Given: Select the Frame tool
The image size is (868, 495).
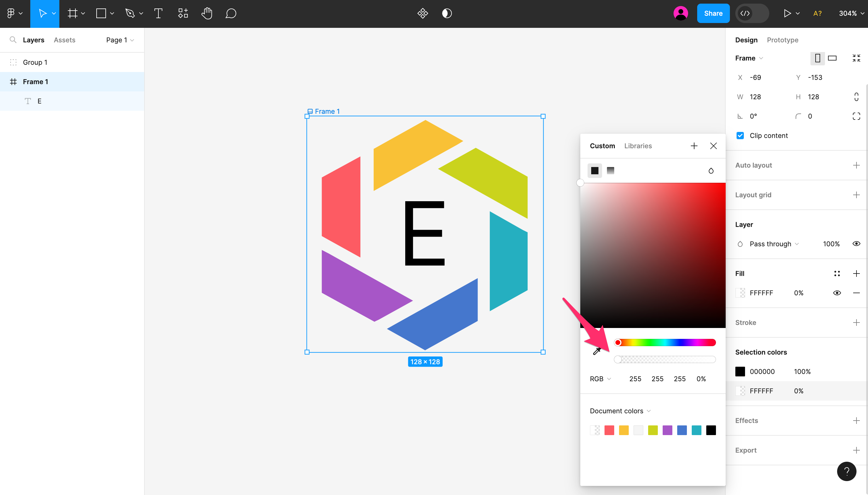Looking at the screenshot, I should [72, 13].
